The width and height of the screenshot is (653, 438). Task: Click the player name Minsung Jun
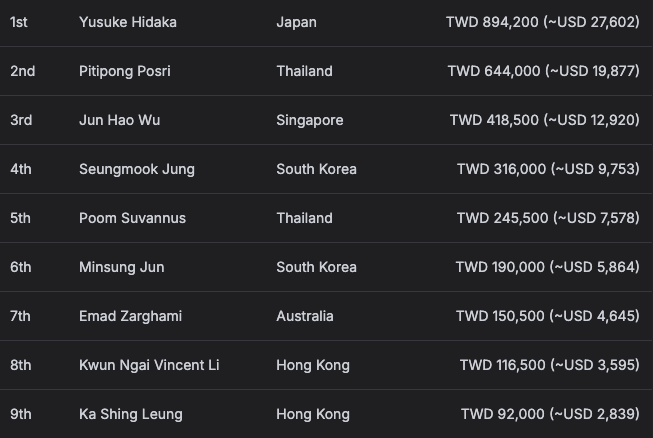pos(122,267)
